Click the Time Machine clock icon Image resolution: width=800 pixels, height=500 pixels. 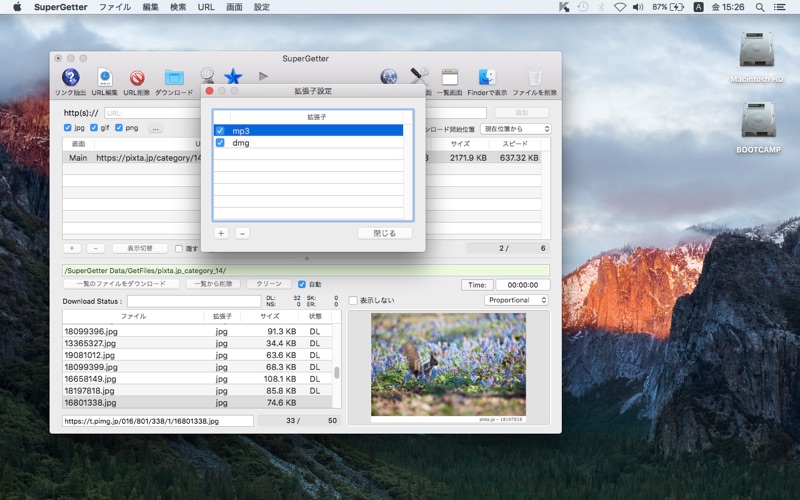pyautogui.click(x=583, y=7)
